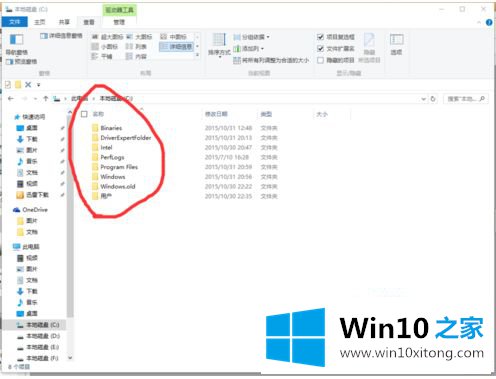496x379 pixels.
Task: Open the address bar history dropdown
Action: (x=423, y=99)
